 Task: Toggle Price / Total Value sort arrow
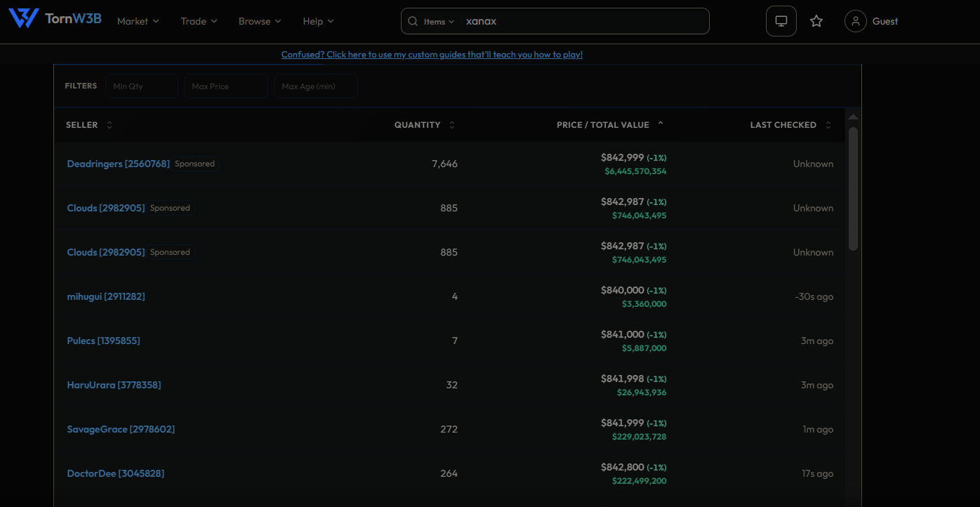click(661, 124)
